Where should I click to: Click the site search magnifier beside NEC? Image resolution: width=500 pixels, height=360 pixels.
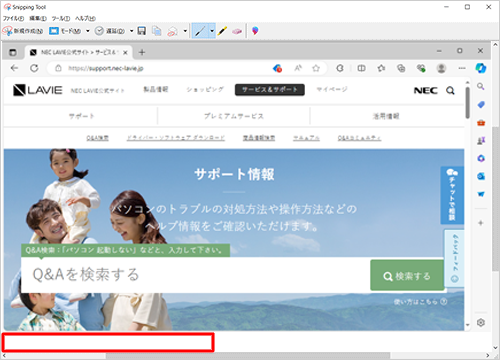coord(450,90)
